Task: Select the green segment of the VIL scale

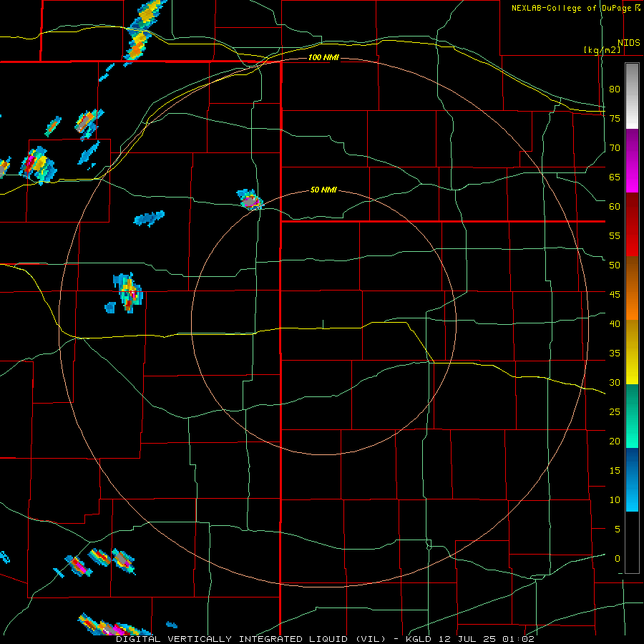Action: pos(632,416)
